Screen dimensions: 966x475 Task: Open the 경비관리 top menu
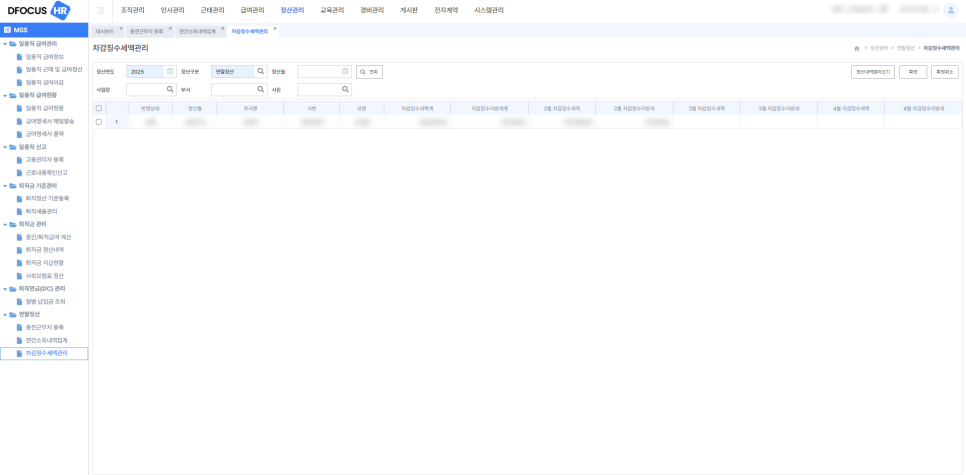[372, 10]
